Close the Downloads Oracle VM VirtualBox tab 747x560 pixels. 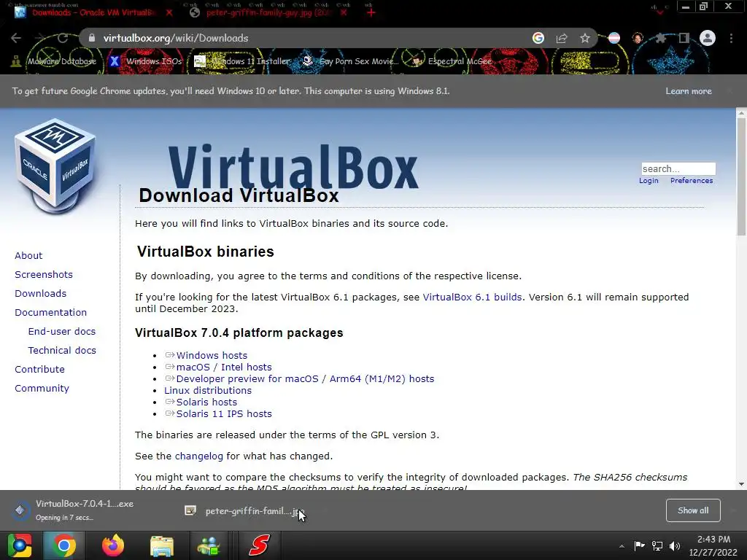click(x=169, y=12)
